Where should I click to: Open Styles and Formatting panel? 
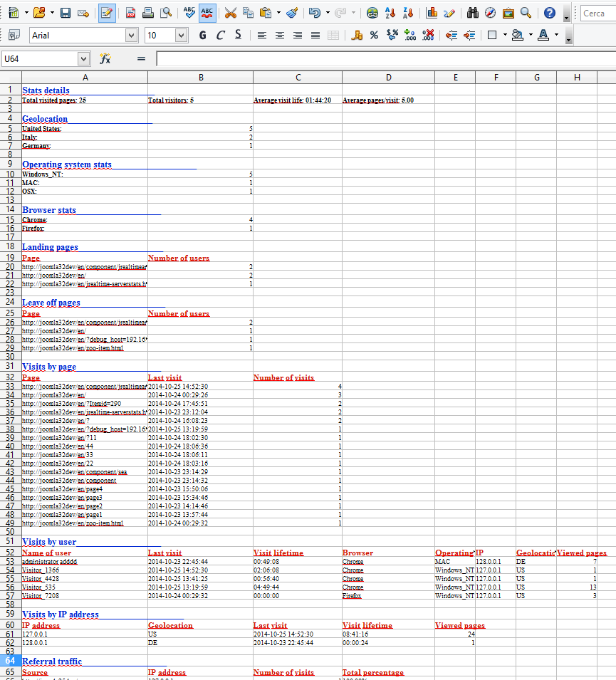(x=14, y=35)
